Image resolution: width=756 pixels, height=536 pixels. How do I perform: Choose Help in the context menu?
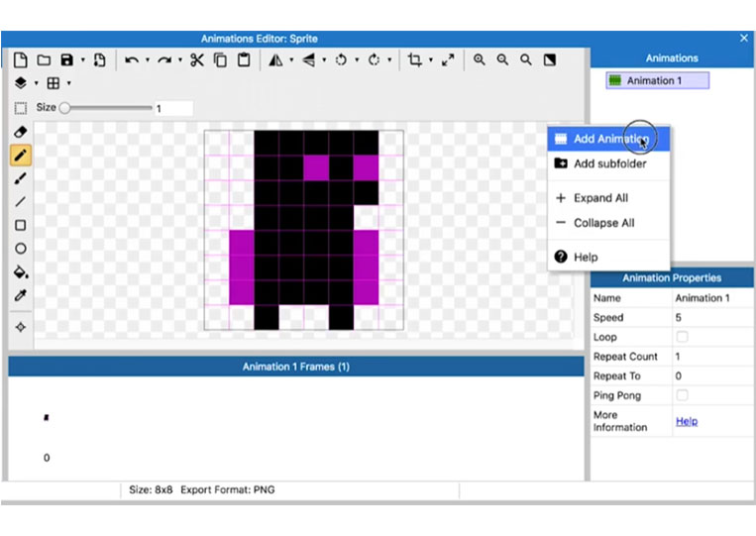coord(608,257)
